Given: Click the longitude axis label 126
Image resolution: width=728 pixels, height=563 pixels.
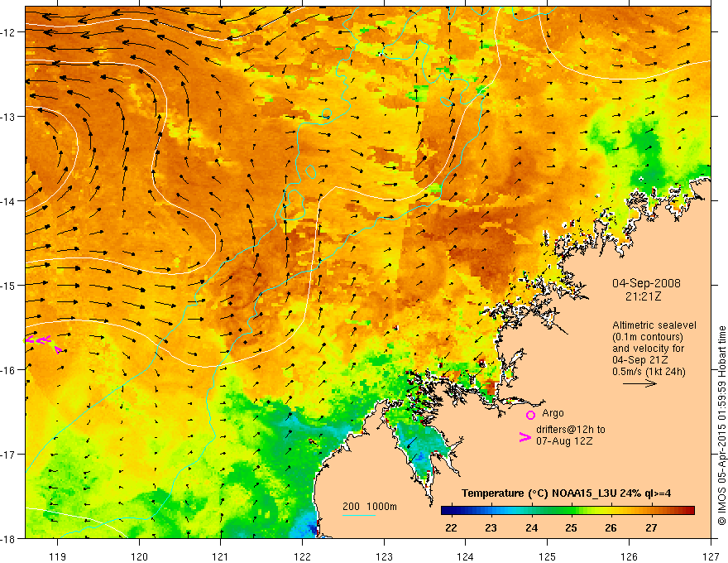Looking at the screenshot, I should [x=629, y=556].
